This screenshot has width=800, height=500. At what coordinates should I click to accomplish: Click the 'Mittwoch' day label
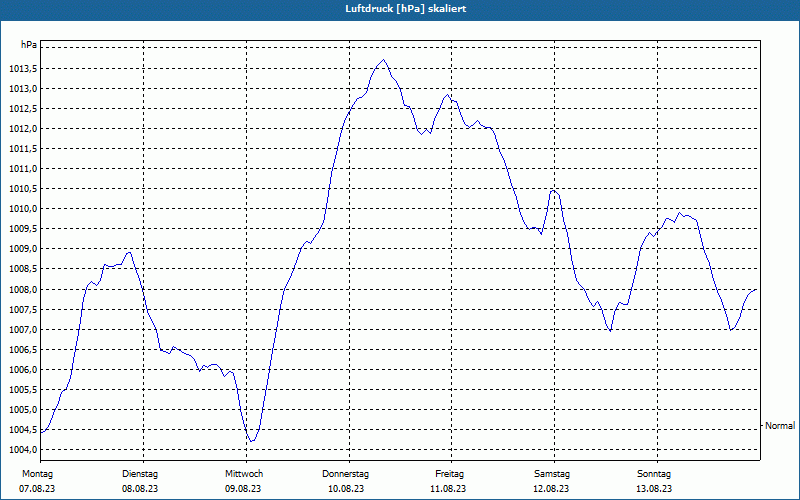[244, 474]
